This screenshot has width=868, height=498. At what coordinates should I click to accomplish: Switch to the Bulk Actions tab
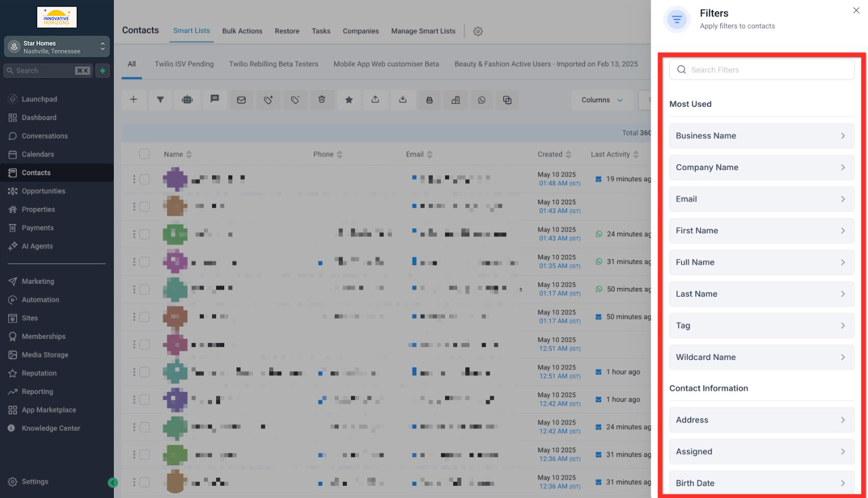coord(242,31)
